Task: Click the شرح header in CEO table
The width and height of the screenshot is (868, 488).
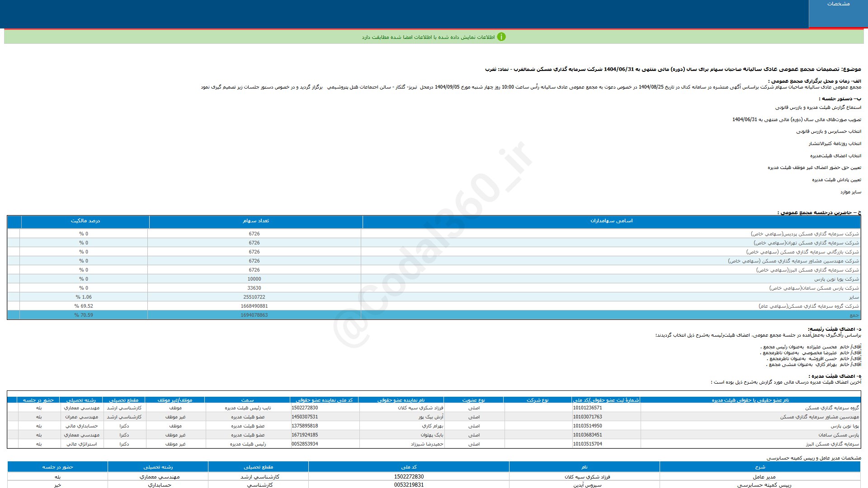Action: [760, 467]
